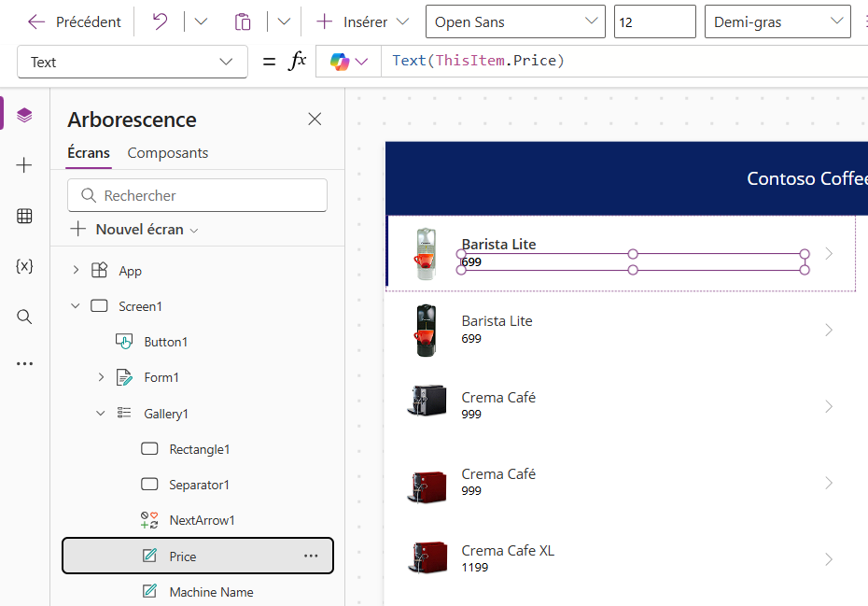Click the Crema Cafe XL machine image
This screenshot has height=606, width=868.
pos(427,557)
